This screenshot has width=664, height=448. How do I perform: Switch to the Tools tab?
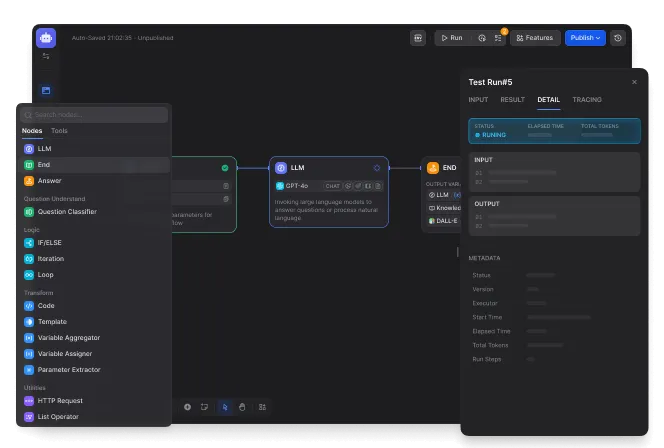point(59,131)
